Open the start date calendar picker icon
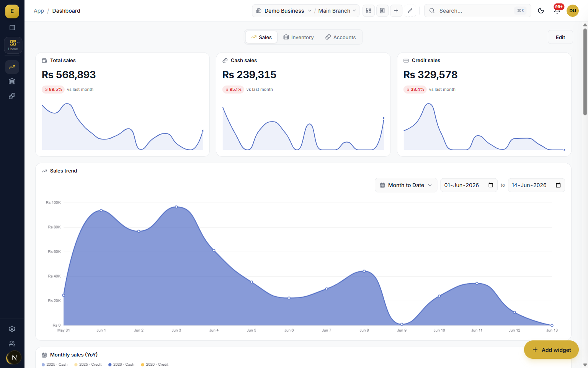Screen dimensions: 588x368 [491, 185]
